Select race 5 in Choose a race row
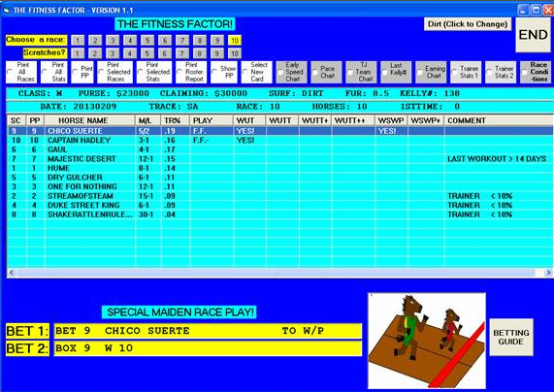The height and width of the screenshot is (392, 554). tap(147, 41)
